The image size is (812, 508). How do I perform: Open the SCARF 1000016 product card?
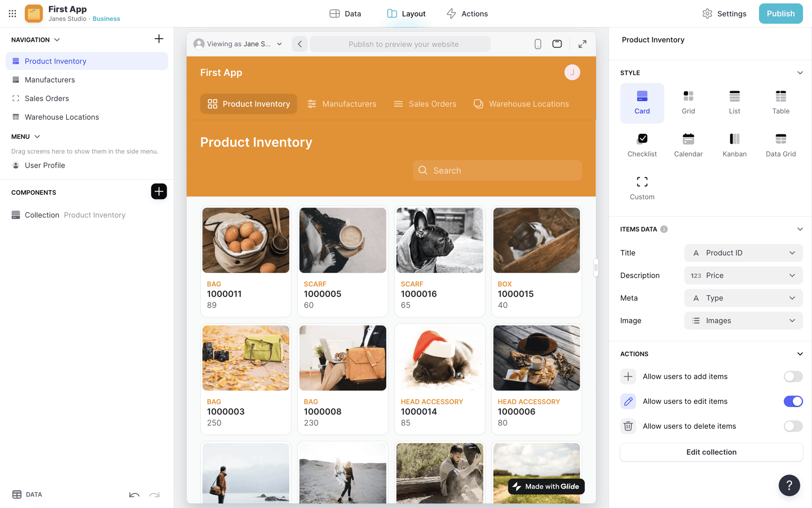click(439, 261)
